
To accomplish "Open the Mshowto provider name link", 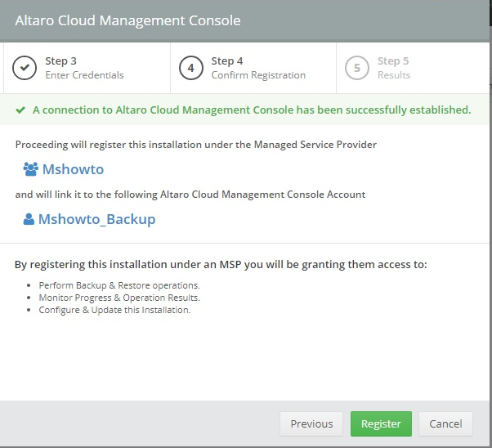I will coord(73,169).
